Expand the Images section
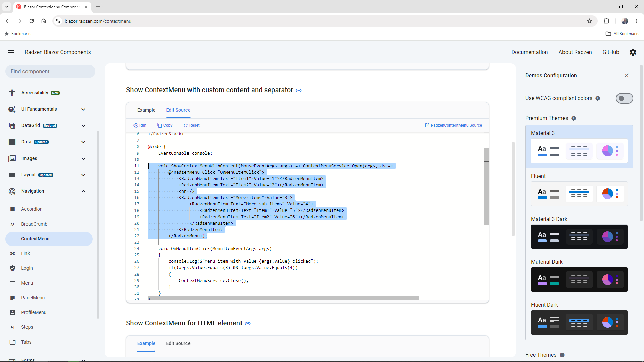 (83, 159)
